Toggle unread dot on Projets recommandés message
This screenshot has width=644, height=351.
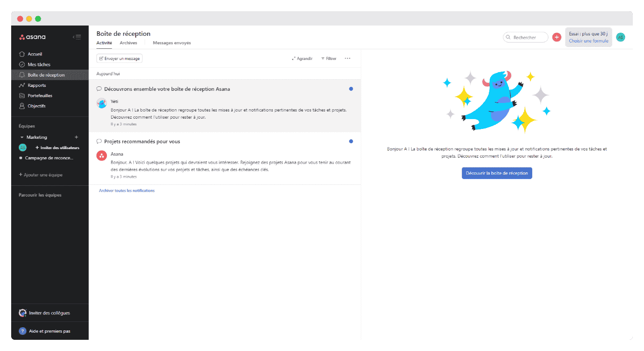pos(351,141)
